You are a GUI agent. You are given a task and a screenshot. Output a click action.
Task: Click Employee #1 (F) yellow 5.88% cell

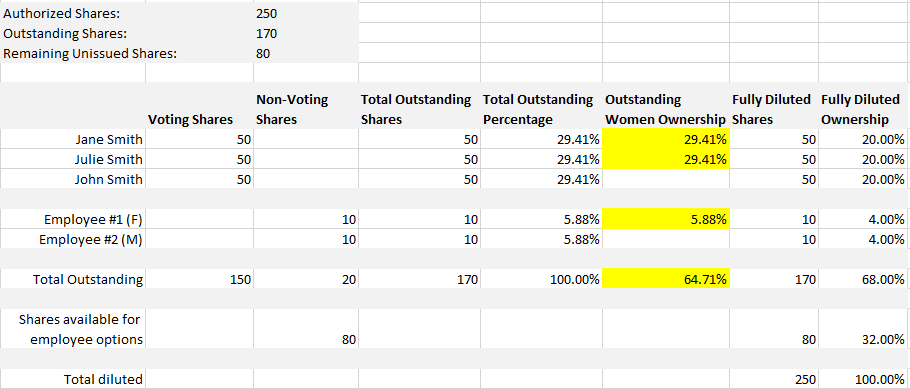[666, 219]
